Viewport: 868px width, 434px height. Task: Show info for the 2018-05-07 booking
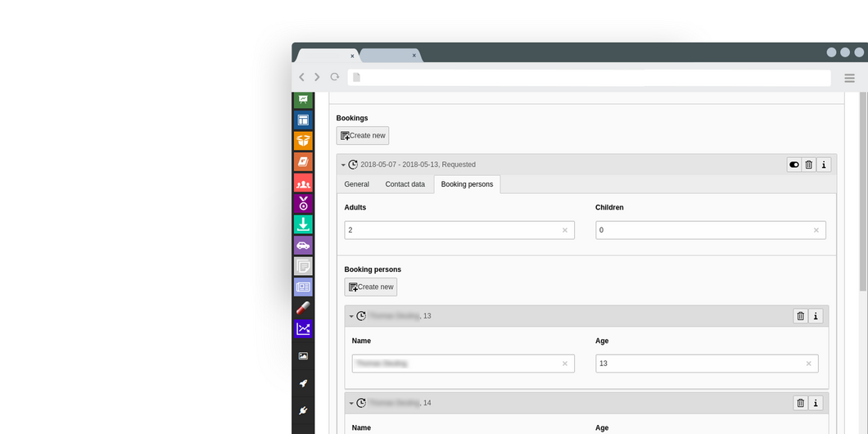(x=824, y=165)
